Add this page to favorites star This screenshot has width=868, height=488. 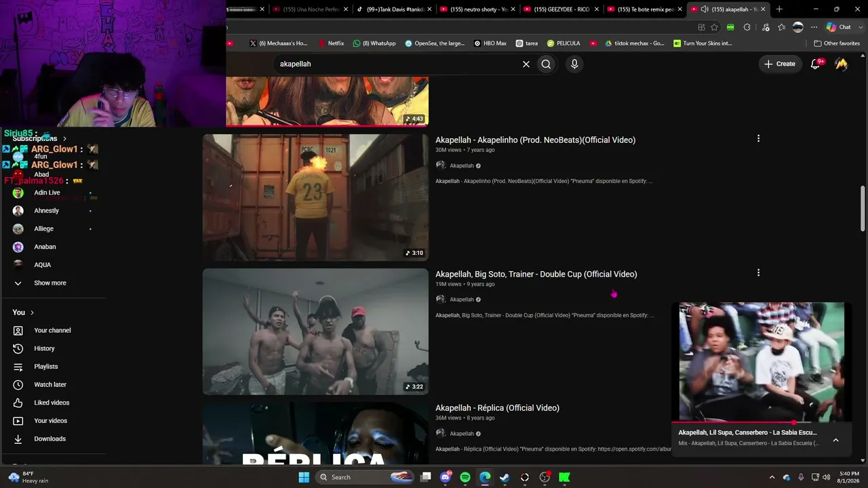714,27
